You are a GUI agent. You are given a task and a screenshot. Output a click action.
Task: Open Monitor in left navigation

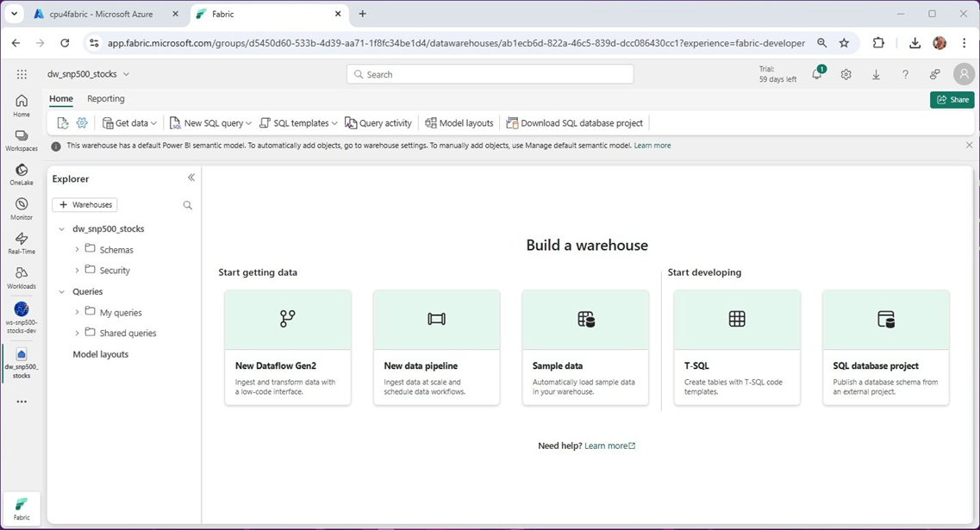[x=22, y=209]
